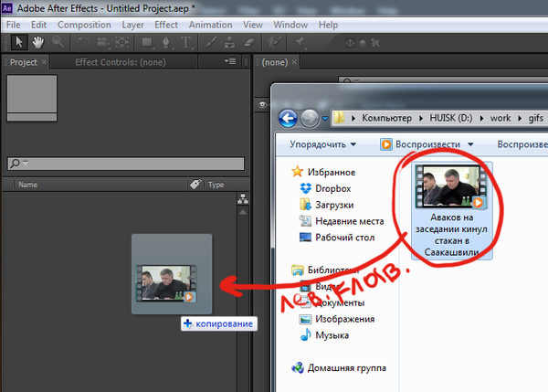Open the Effect menu
This screenshot has height=392, width=548.
coord(166,25)
